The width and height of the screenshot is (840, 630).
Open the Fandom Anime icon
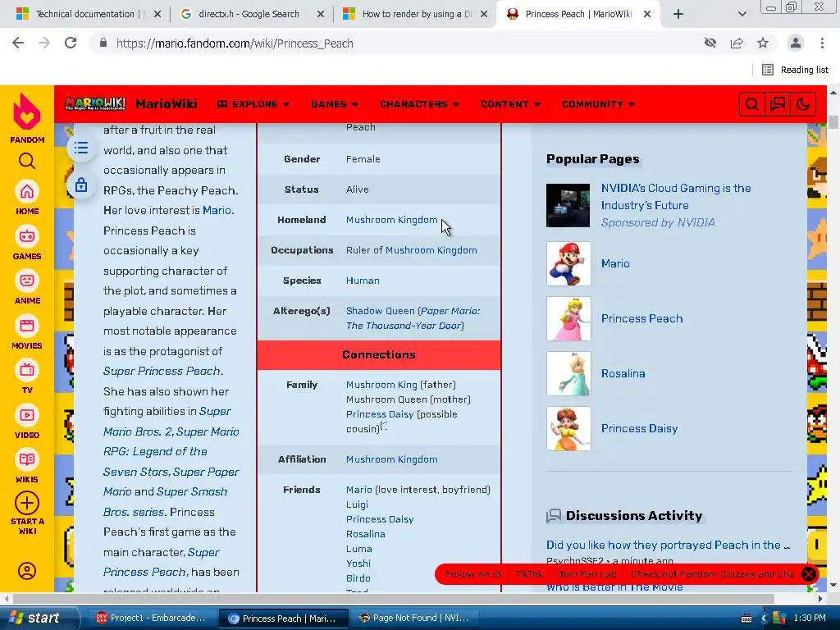27,281
